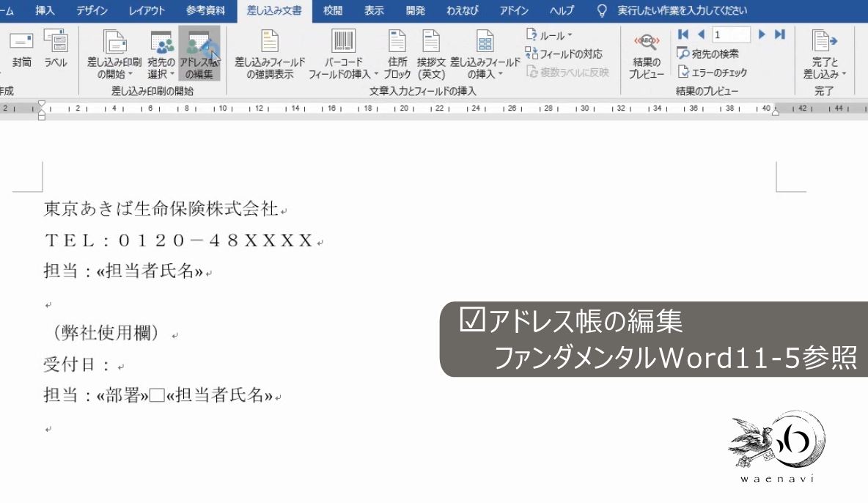Image resolution: width=868 pixels, height=503 pixels.
Task: Click the record number input field
Action: (x=730, y=34)
